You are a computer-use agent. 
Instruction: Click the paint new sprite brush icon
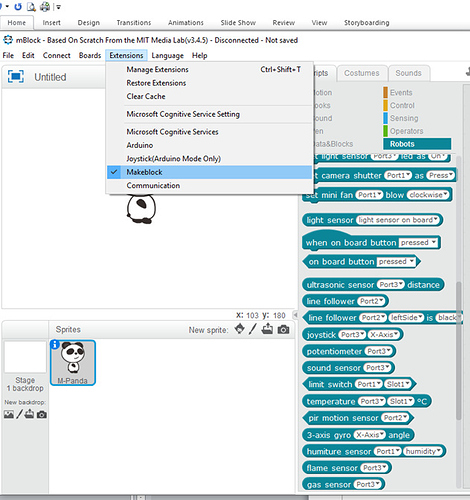253,329
